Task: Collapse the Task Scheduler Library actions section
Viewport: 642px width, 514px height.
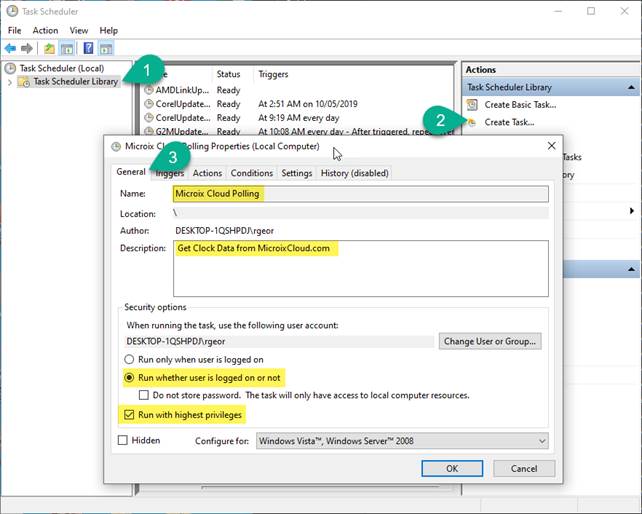Action: [633, 88]
